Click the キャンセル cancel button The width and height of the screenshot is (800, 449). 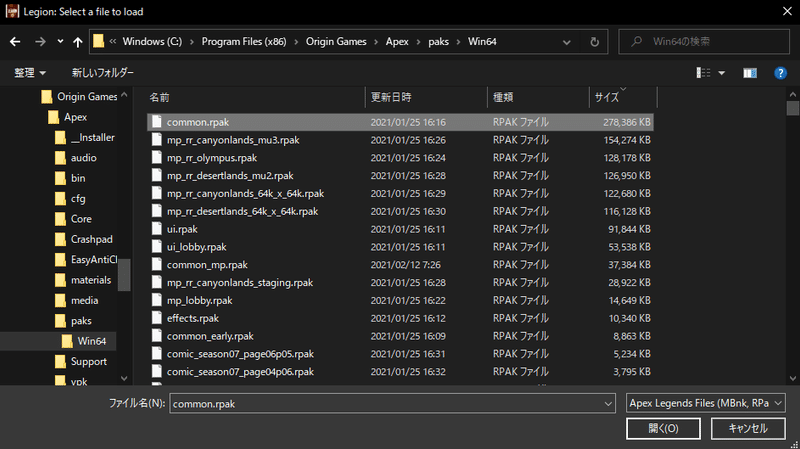coord(748,428)
